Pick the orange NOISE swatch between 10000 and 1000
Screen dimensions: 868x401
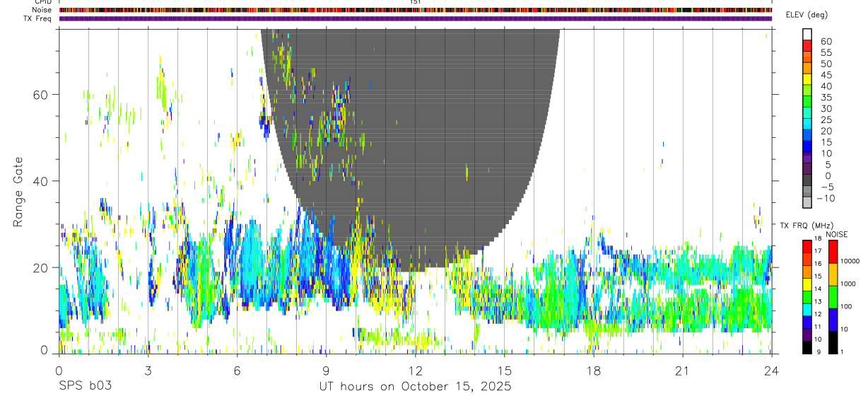833,274
